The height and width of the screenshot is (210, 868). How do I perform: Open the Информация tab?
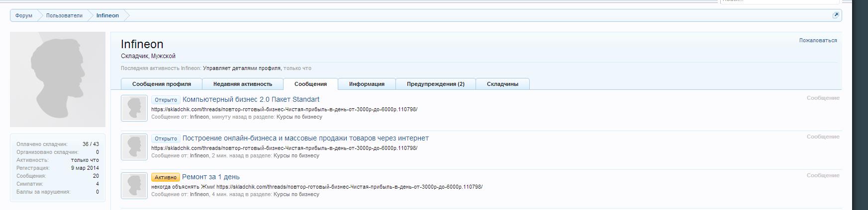[367, 84]
